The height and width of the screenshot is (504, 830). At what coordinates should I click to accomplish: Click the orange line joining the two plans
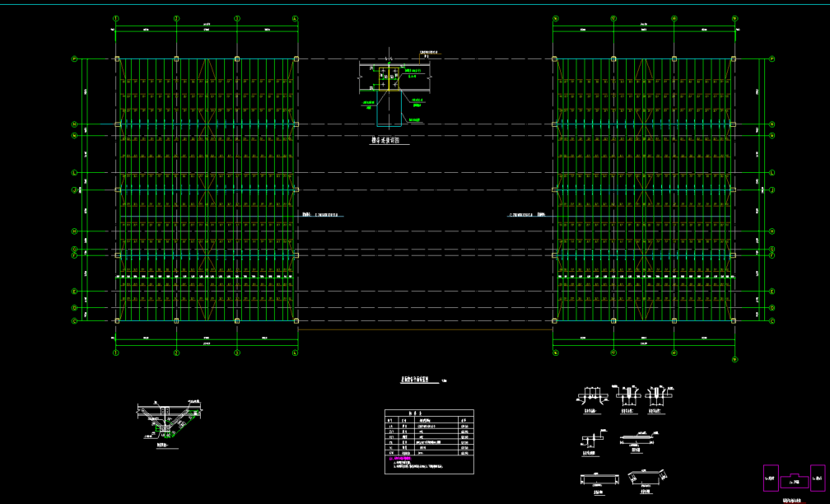pyautogui.click(x=425, y=329)
